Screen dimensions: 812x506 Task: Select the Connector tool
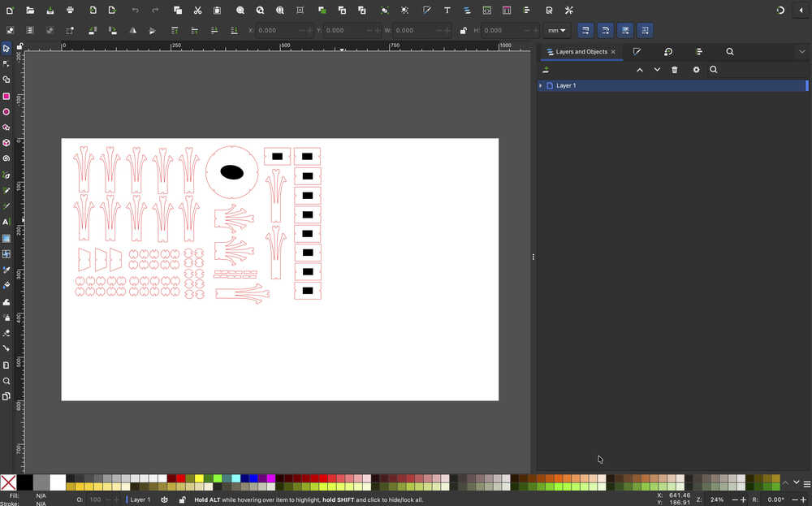(x=6, y=348)
